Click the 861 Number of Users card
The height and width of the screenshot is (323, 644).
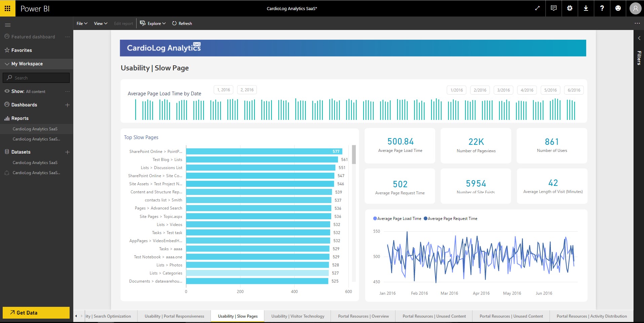(552, 146)
